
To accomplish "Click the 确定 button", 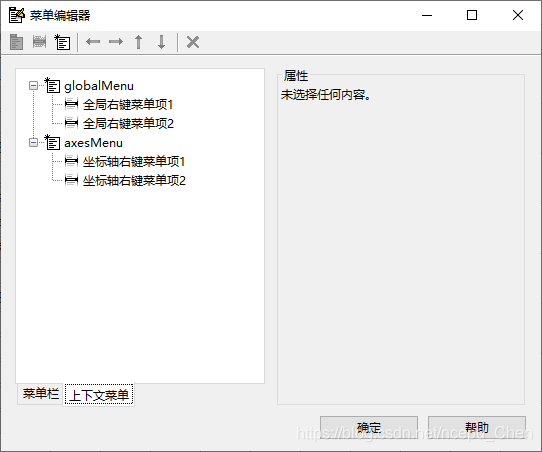I will 369,427.
